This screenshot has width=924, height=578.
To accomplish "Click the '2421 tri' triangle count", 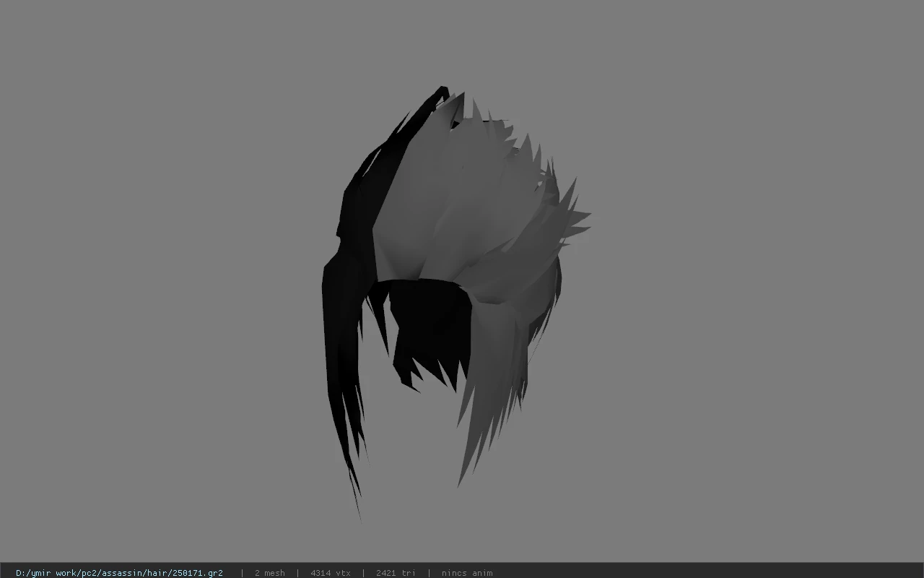I will click(396, 573).
